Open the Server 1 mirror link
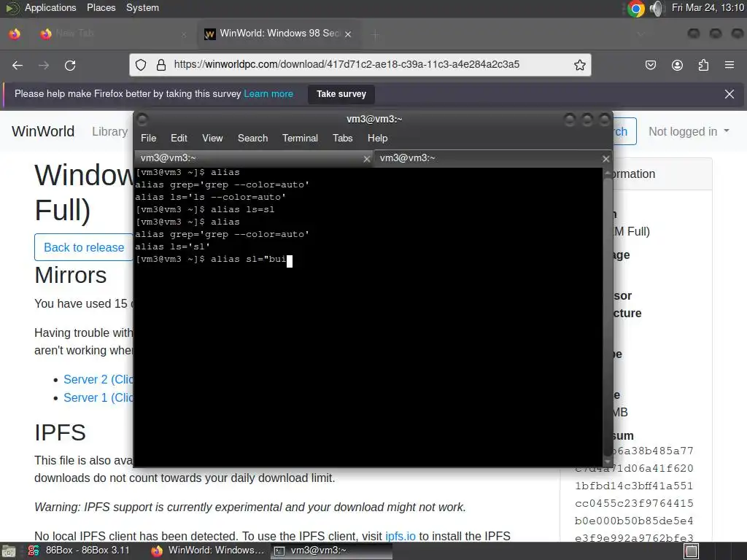The image size is (747, 560). (x=98, y=397)
